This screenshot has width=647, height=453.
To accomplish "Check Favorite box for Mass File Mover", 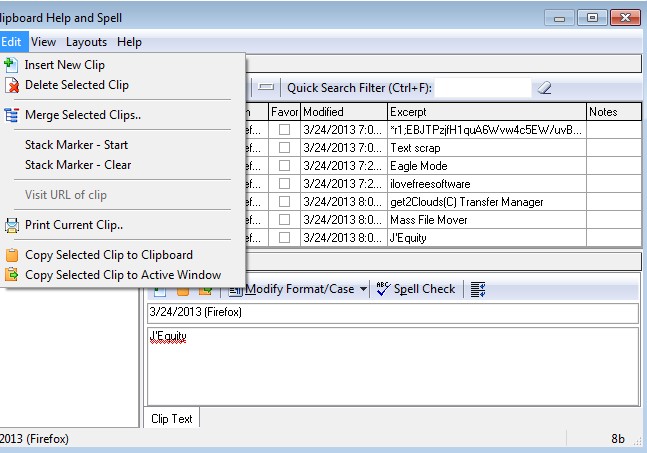I will [284, 220].
